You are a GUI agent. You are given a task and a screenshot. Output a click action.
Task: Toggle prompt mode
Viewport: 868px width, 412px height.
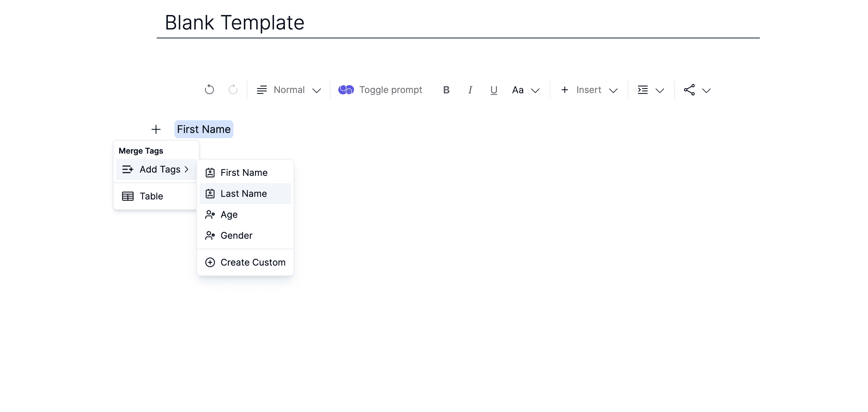click(x=380, y=90)
